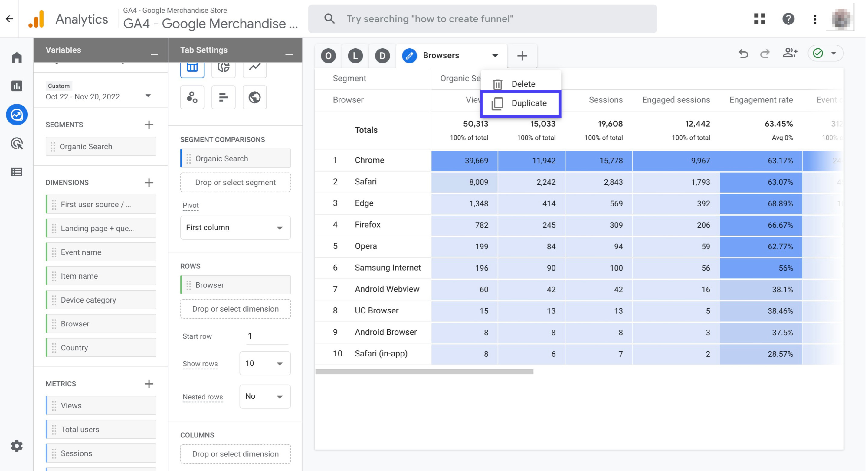Click the table/grid view icon
Screen dimensions: 868x471
coord(192,68)
